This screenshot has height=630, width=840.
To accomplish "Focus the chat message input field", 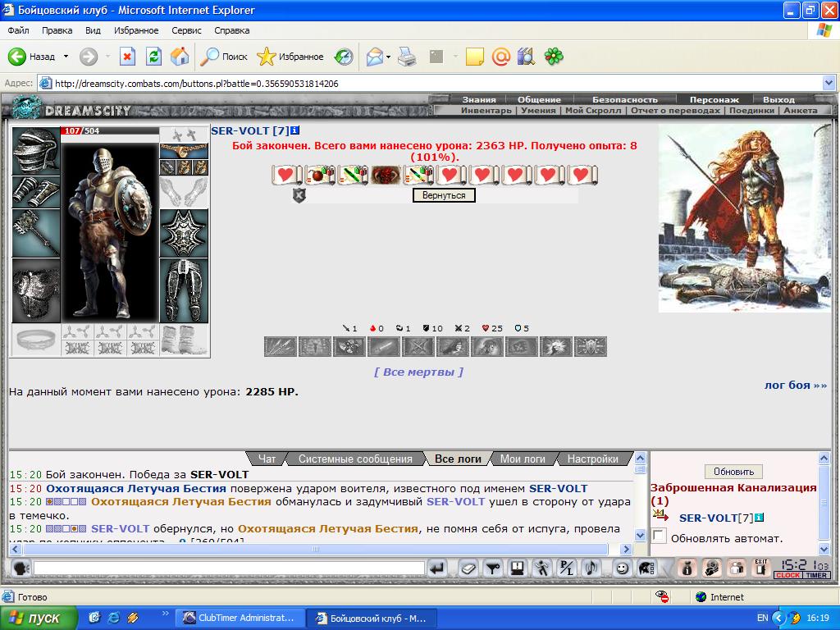I will (x=230, y=568).
